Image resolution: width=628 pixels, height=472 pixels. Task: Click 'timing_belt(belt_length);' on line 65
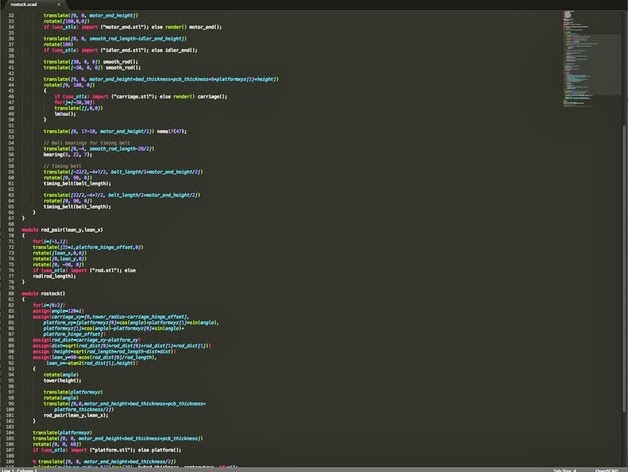coord(77,207)
